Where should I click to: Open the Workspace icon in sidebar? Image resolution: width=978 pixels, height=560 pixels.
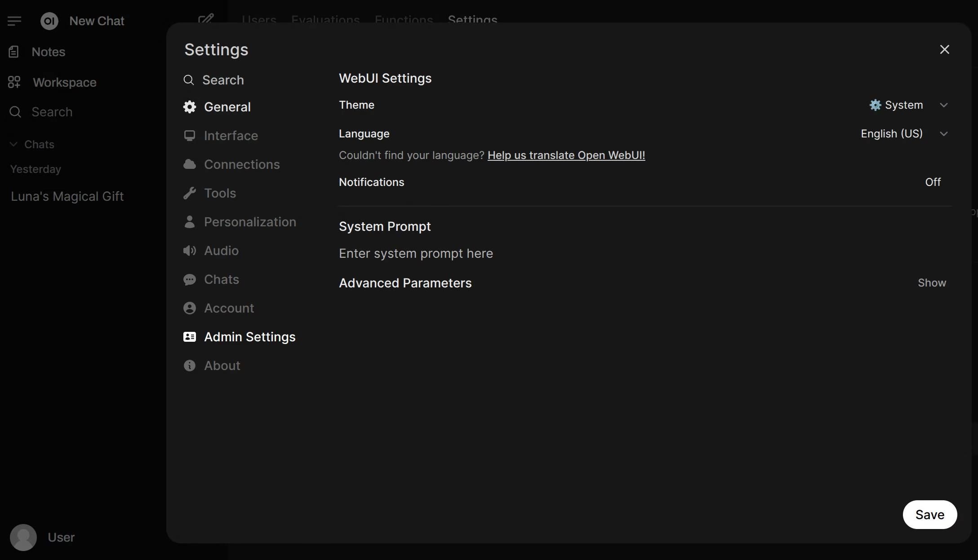pos(14,82)
